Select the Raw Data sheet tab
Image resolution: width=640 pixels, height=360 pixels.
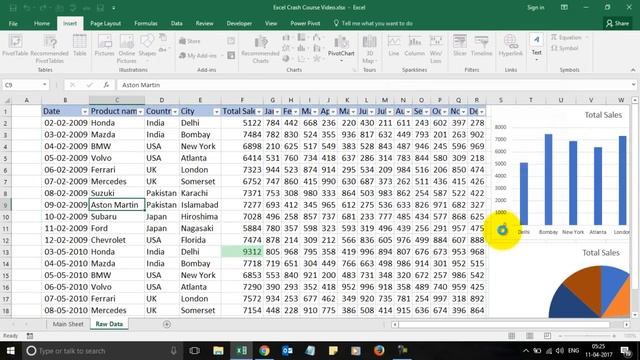point(109,324)
